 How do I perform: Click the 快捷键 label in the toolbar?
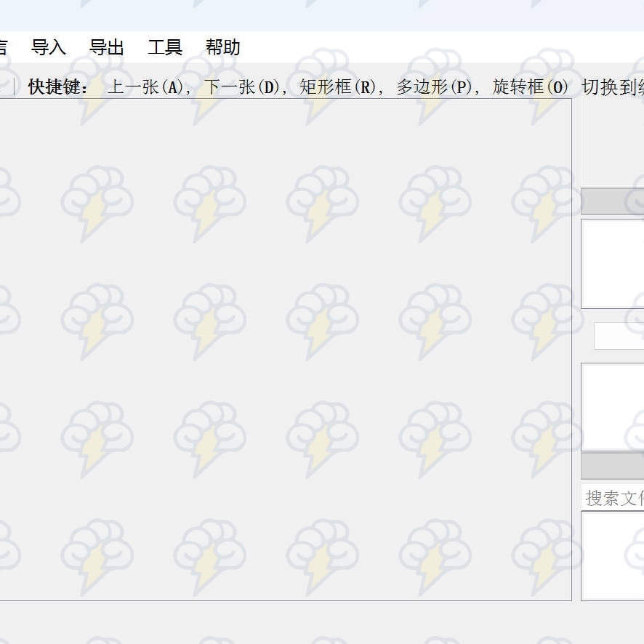(x=58, y=88)
